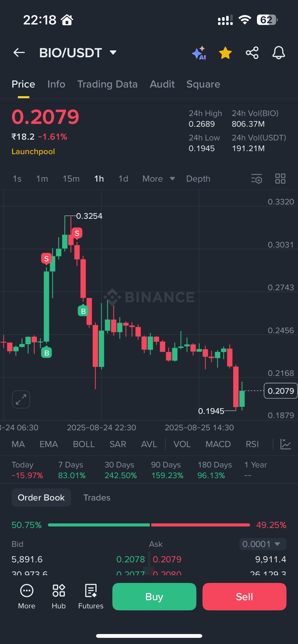Tap bid price 0.2078
298x644 pixels.
(130, 559)
